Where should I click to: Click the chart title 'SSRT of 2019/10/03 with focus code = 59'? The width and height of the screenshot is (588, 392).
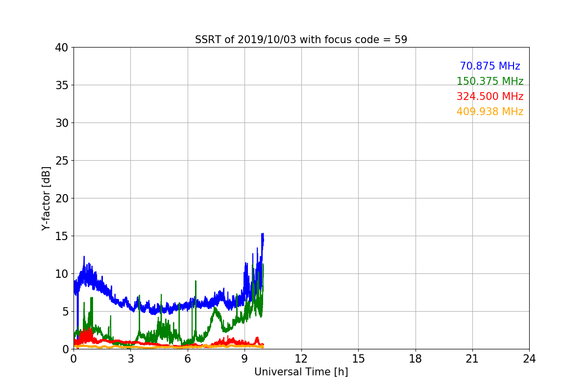(x=301, y=40)
